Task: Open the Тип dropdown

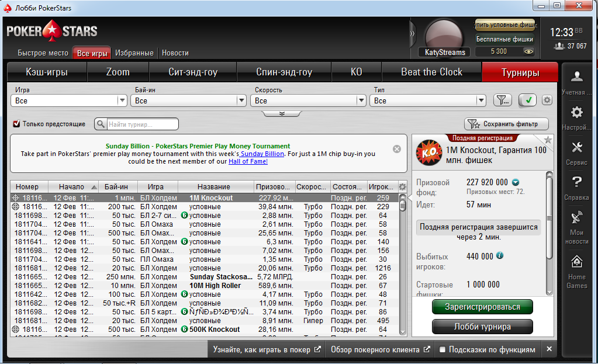Action: point(428,100)
